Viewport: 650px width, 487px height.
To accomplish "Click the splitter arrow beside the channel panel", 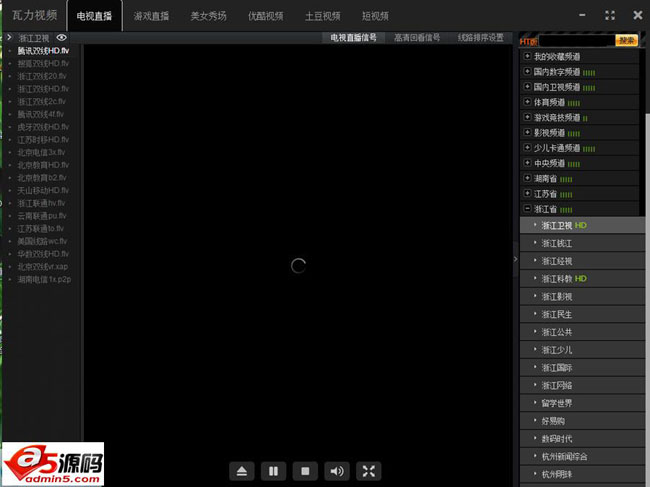I will coord(516,259).
